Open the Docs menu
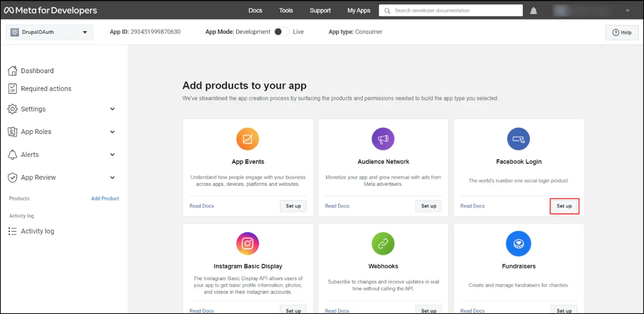The image size is (644, 314). (x=255, y=11)
